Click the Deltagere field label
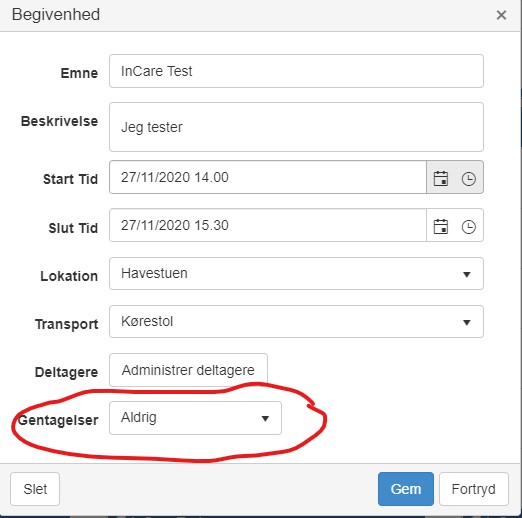The width and height of the screenshot is (522, 518). (x=66, y=372)
